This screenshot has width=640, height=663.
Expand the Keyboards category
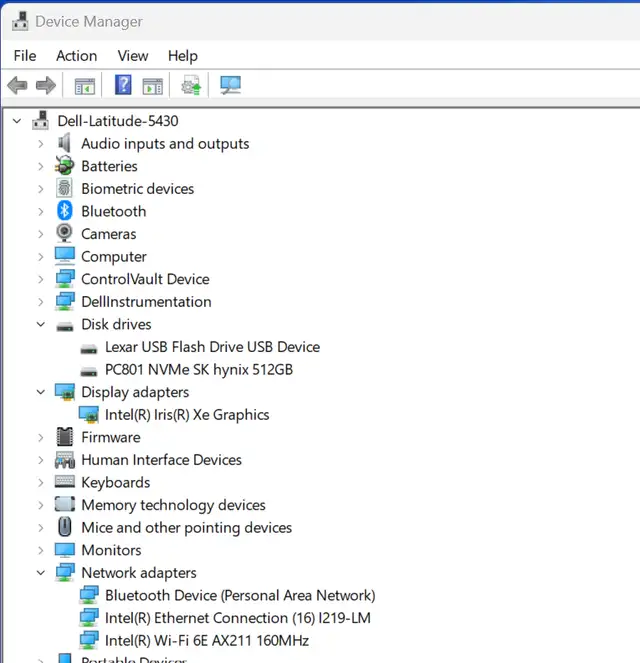[41, 482]
